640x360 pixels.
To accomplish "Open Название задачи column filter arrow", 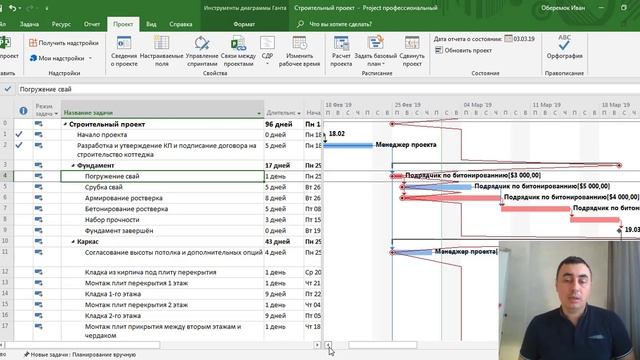I will (x=259, y=113).
